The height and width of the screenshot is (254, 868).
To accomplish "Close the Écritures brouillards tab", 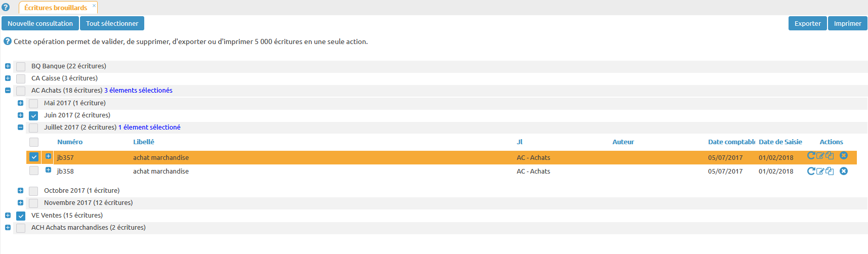I will 94,6.
